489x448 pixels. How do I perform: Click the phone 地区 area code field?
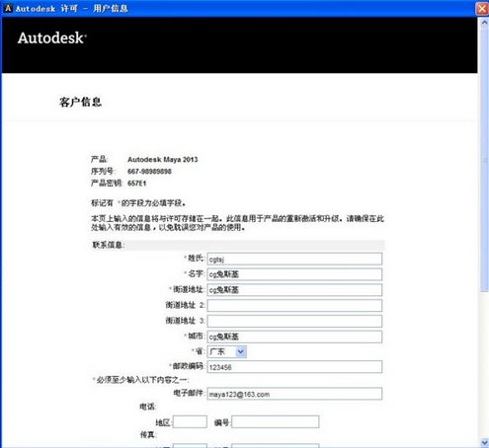click(190, 421)
